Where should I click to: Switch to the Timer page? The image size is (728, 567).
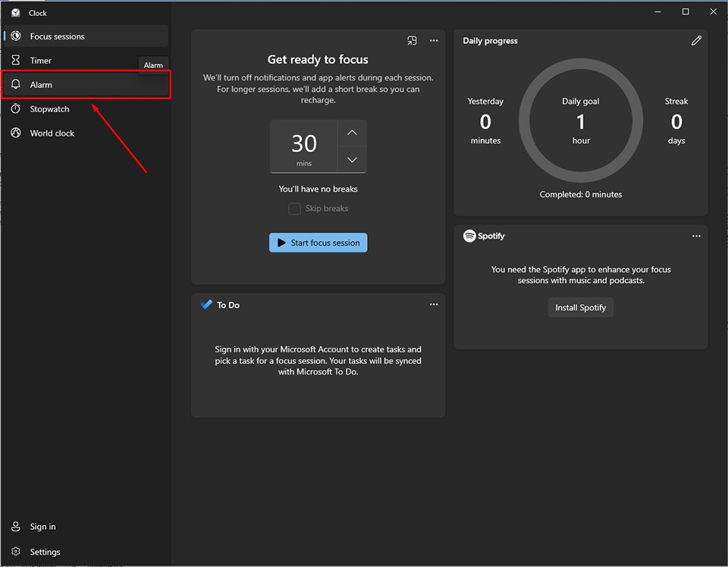(86, 61)
